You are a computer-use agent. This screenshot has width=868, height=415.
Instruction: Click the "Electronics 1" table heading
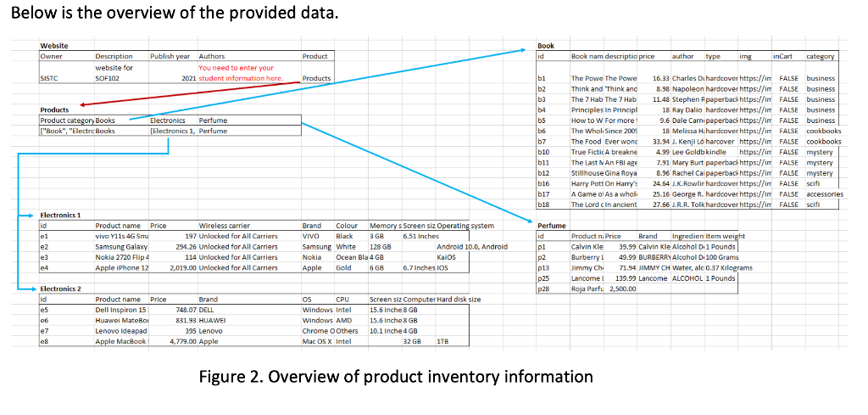pos(60,215)
